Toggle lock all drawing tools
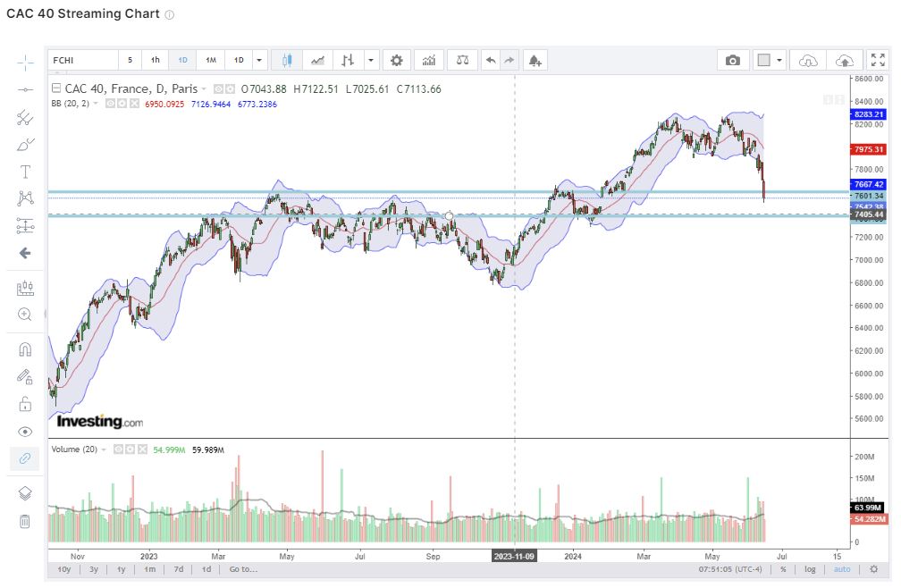The height and width of the screenshot is (588, 901). pyautogui.click(x=25, y=404)
